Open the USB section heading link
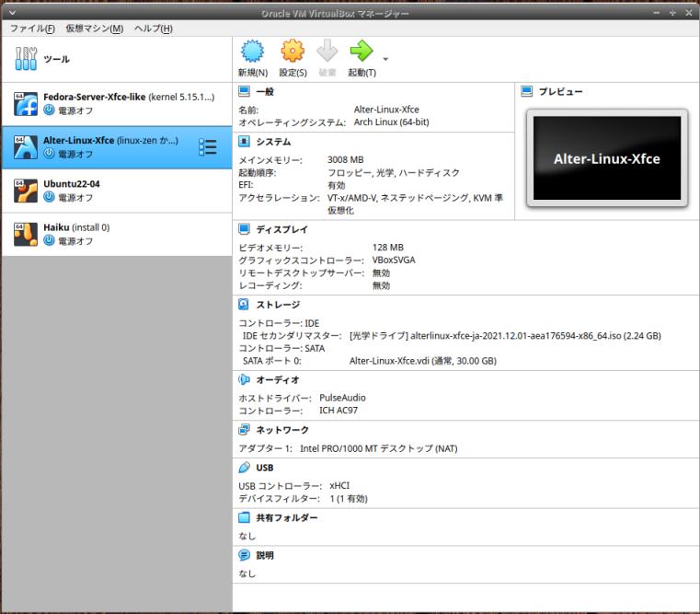 pos(265,468)
